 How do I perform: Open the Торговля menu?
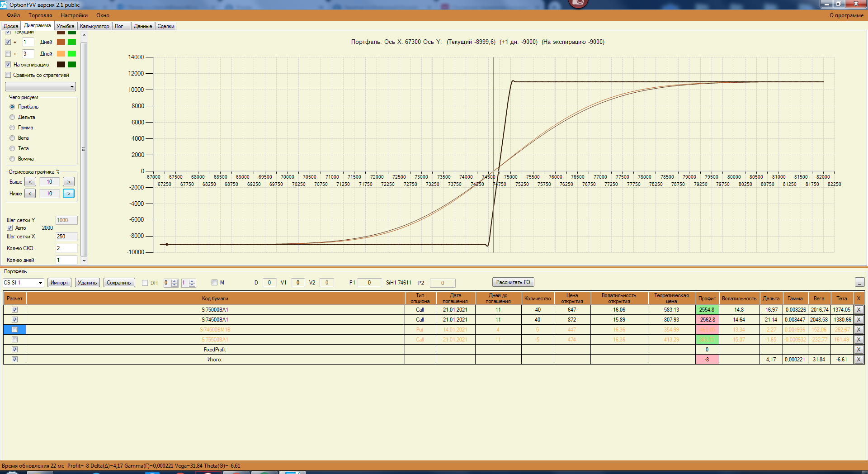coord(40,15)
